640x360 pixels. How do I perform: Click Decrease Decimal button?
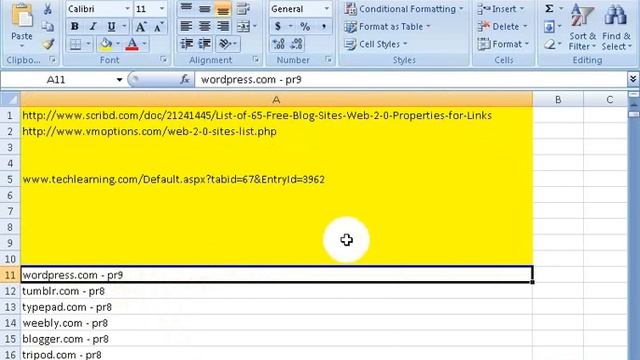click(x=297, y=44)
